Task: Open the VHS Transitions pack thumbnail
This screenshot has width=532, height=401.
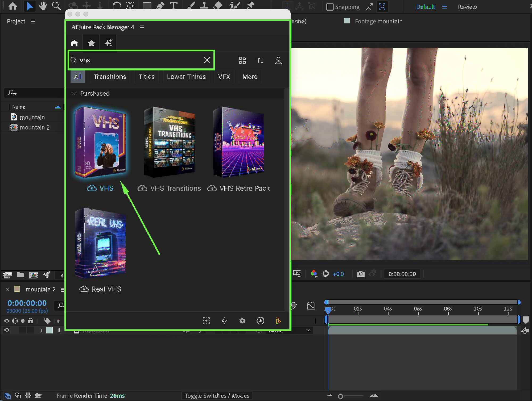Action: [x=169, y=142]
